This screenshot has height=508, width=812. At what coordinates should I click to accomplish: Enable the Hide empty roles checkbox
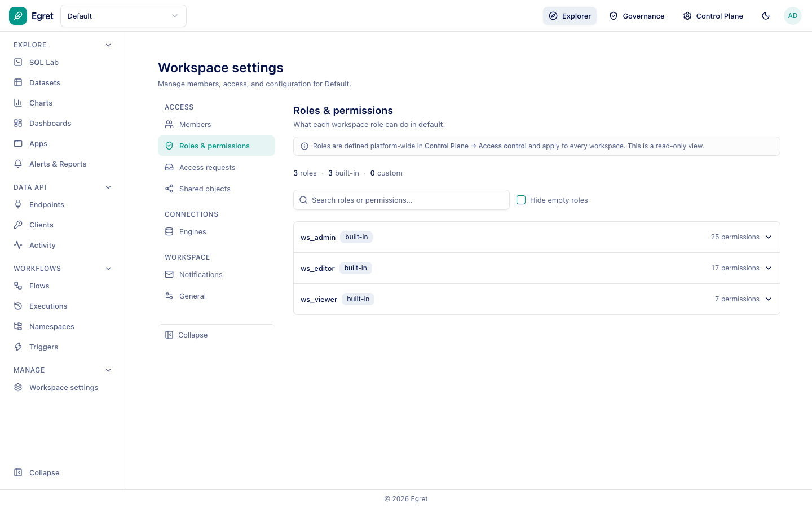pyautogui.click(x=521, y=200)
